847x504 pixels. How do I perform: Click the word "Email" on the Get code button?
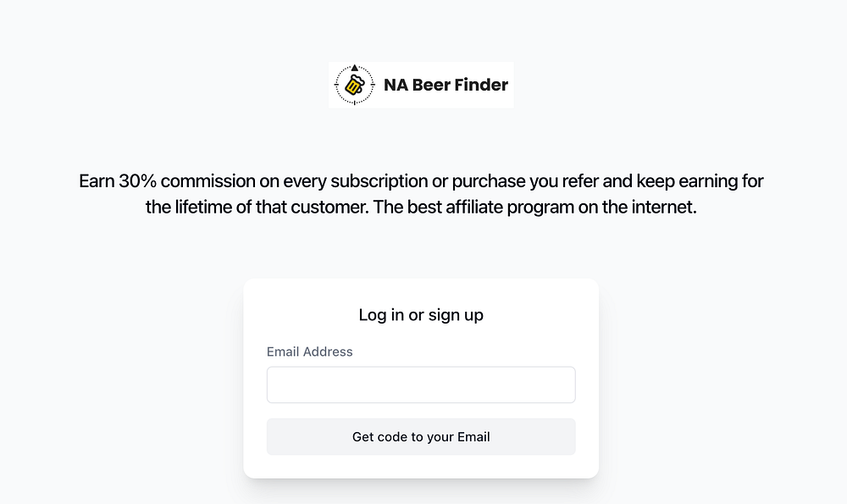[x=473, y=437]
